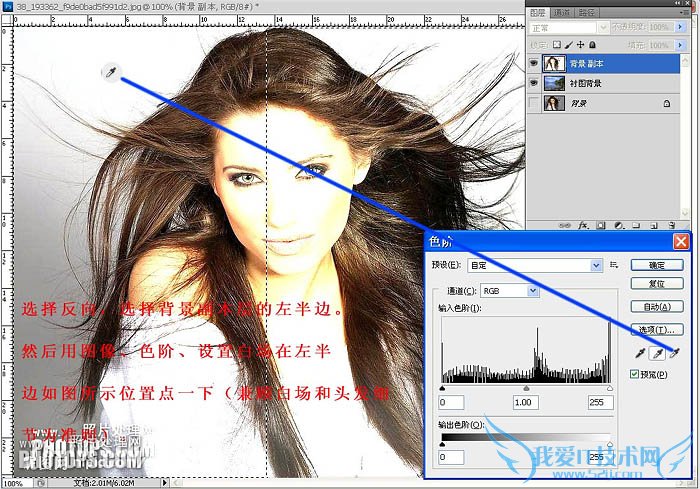
Task: Click the 确定 OK button
Action: pyautogui.click(x=656, y=265)
